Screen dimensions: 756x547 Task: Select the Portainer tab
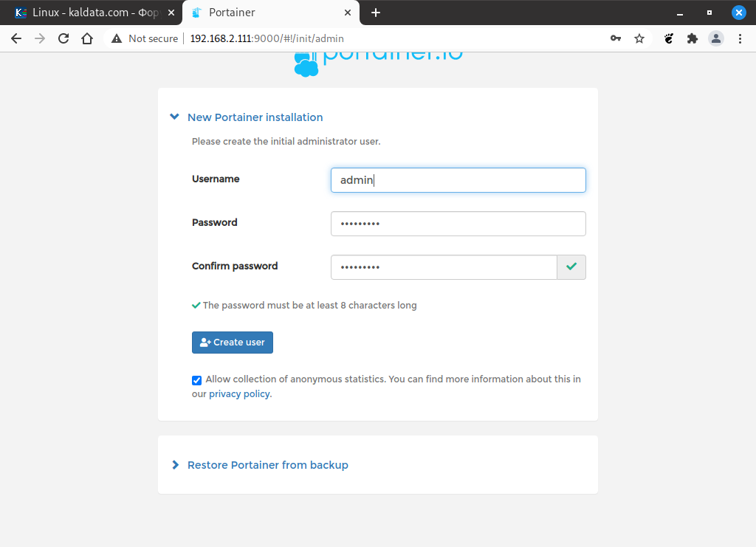click(271, 13)
